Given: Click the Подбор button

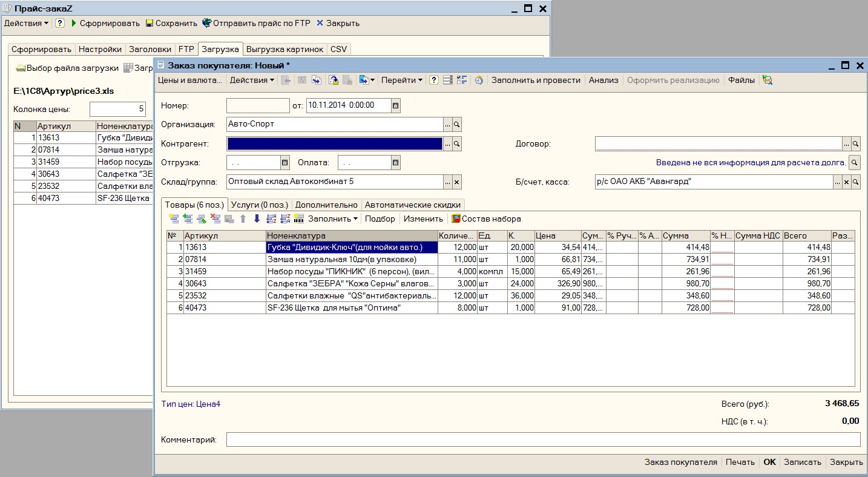Looking at the screenshot, I should point(380,219).
